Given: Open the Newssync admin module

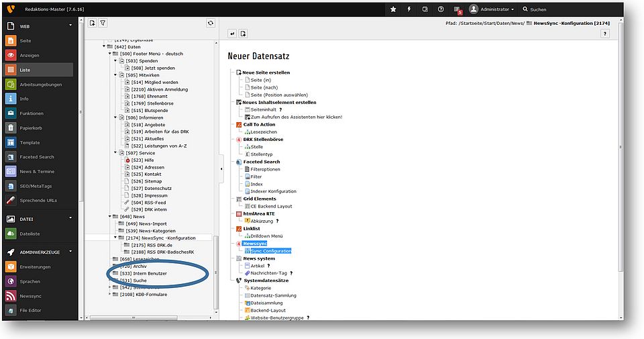Looking at the screenshot, I should (32, 296).
